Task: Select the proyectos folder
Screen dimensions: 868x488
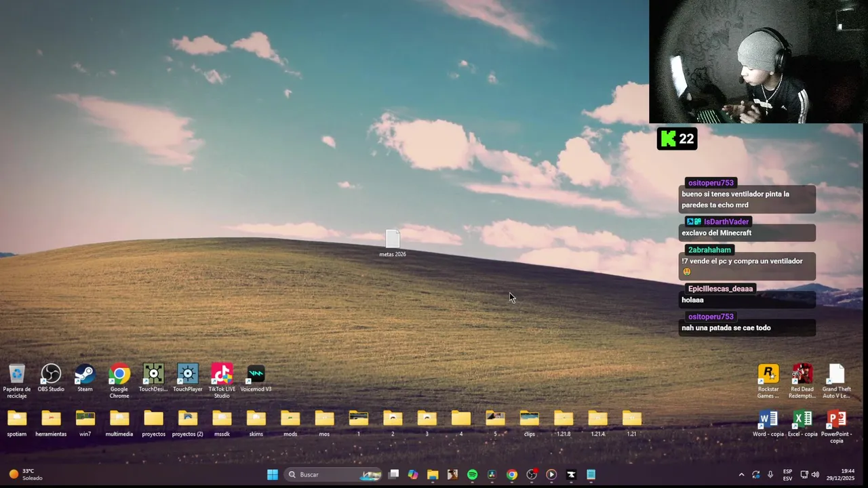Action: (x=153, y=424)
